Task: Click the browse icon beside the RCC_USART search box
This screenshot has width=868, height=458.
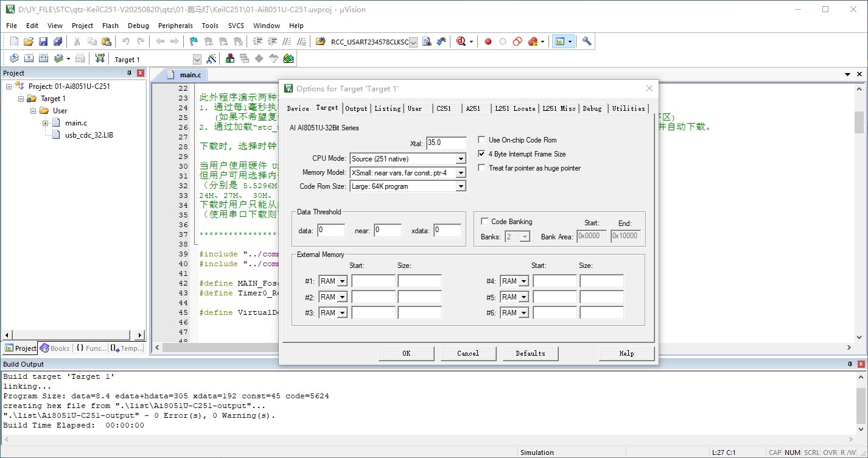Action: pos(427,41)
